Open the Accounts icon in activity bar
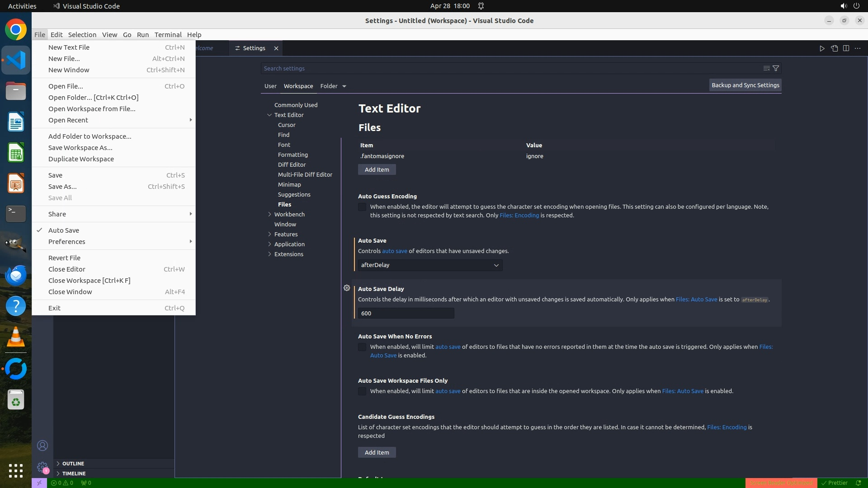This screenshot has width=868, height=488. [x=42, y=446]
